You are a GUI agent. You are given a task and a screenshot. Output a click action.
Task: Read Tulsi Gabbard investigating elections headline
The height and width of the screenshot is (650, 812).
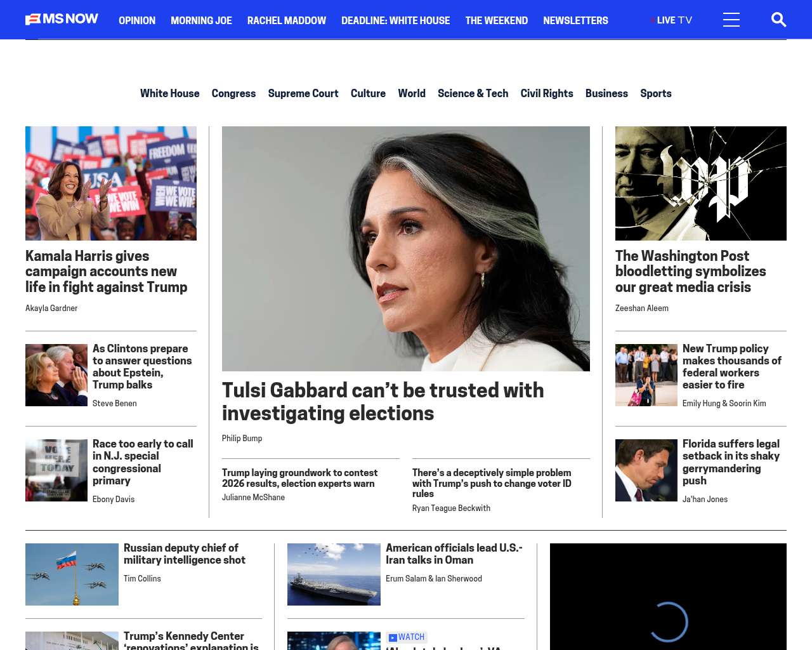point(383,401)
